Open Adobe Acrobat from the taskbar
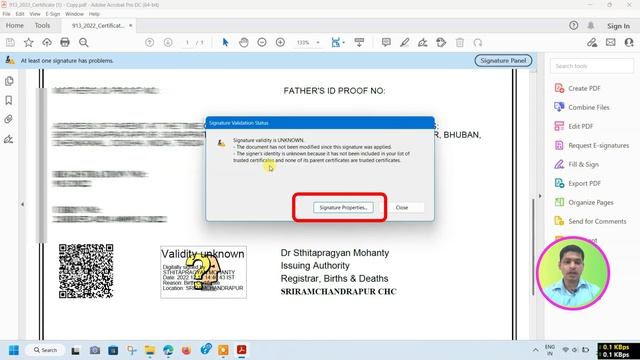 click(x=242, y=350)
